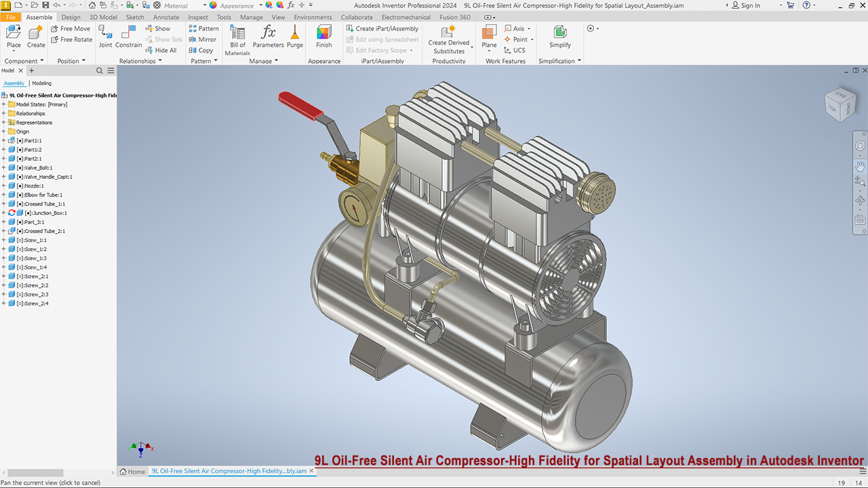Select Part1:1 in the browser tree
868x488 pixels.
point(24,140)
